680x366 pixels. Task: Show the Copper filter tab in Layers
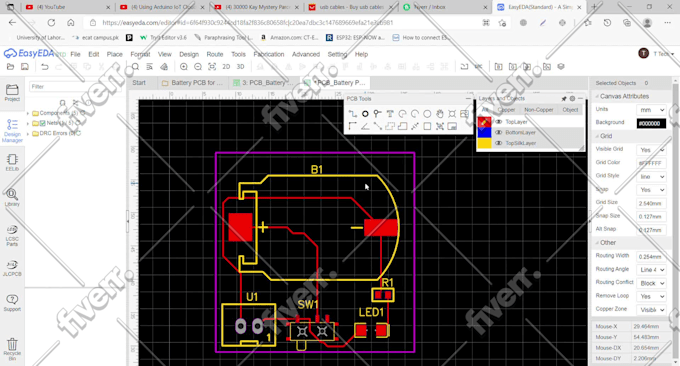506,110
